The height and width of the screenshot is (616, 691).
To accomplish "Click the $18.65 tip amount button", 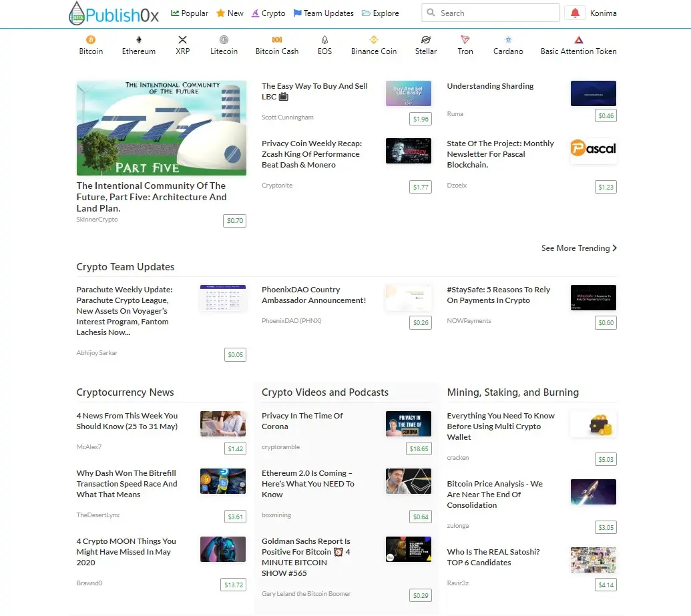I will click(x=419, y=448).
